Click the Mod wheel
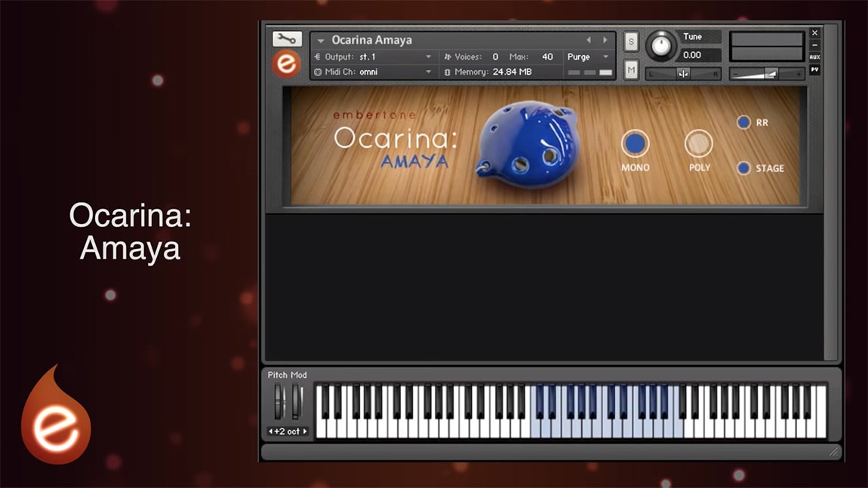Viewport: 868px width, 488px height. tap(297, 401)
